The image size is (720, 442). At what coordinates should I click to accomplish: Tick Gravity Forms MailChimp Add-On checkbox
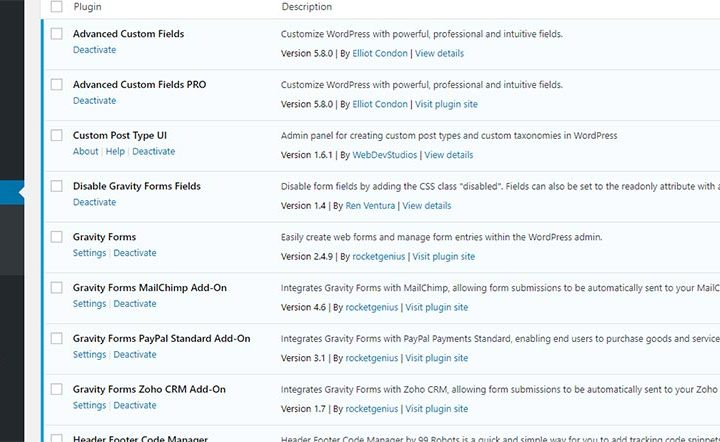pyautogui.click(x=56, y=288)
